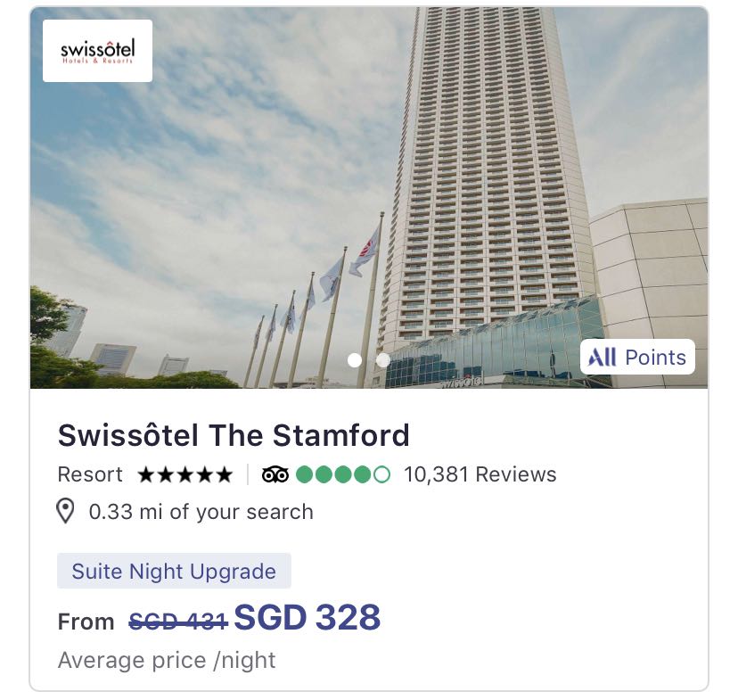This screenshot has height=700, width=738.
Task: Click the five-star rating icons
Action: coord(185,474)
